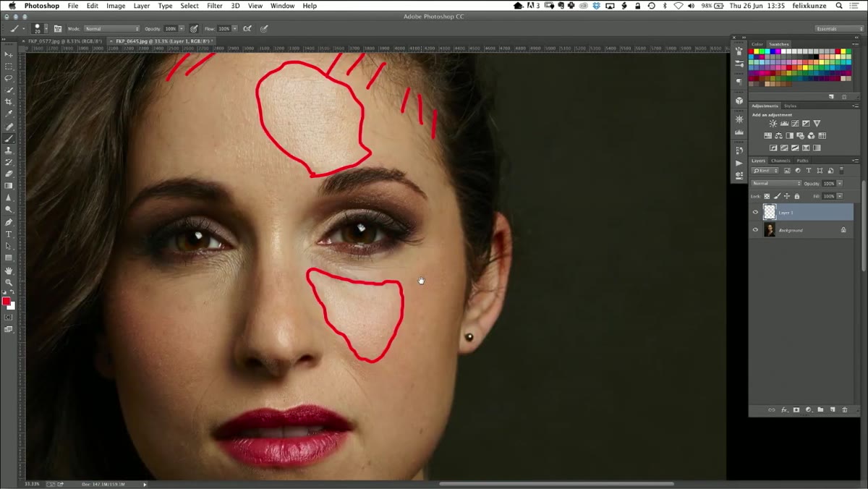Image resolution: width=868 pixels, height=489 pixels.
Task: Open the Brush panel toggle button
Action: click(57, 29)
